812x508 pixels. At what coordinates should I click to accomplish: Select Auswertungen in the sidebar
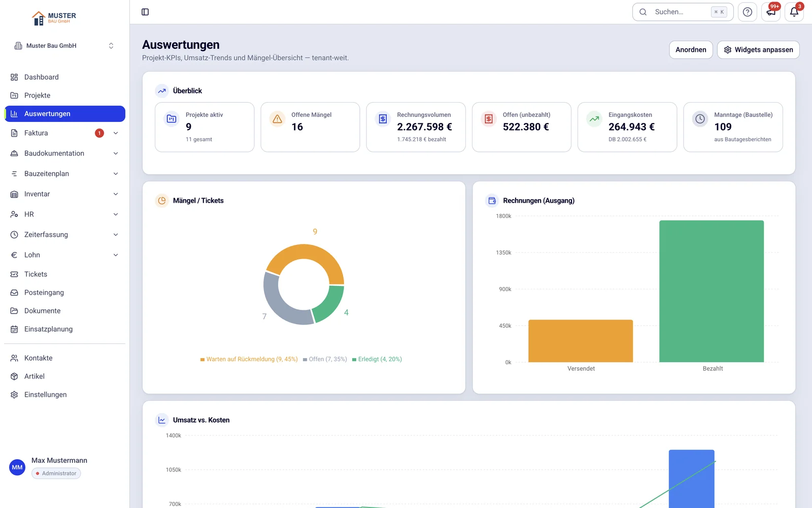(64, 114)
